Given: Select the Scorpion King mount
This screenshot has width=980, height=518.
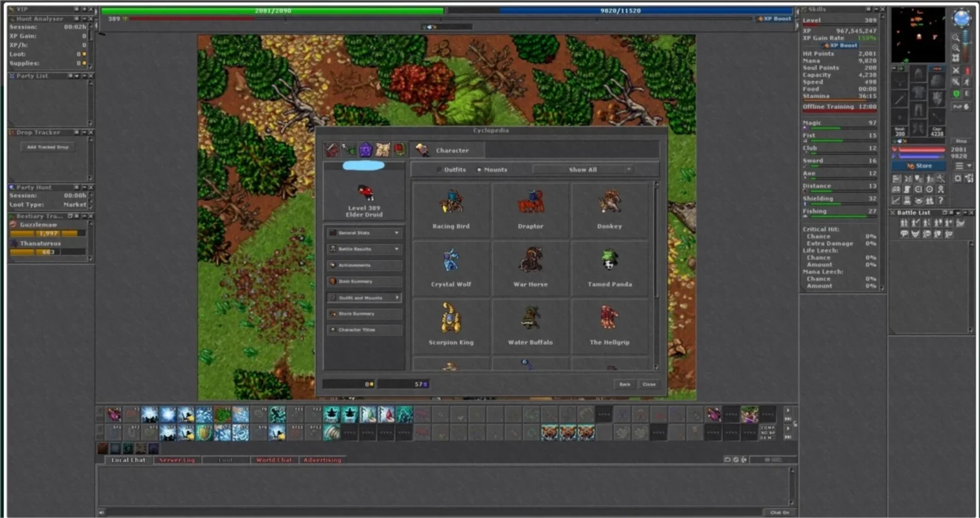Looking at the screenshot, I should coord(451,326).
